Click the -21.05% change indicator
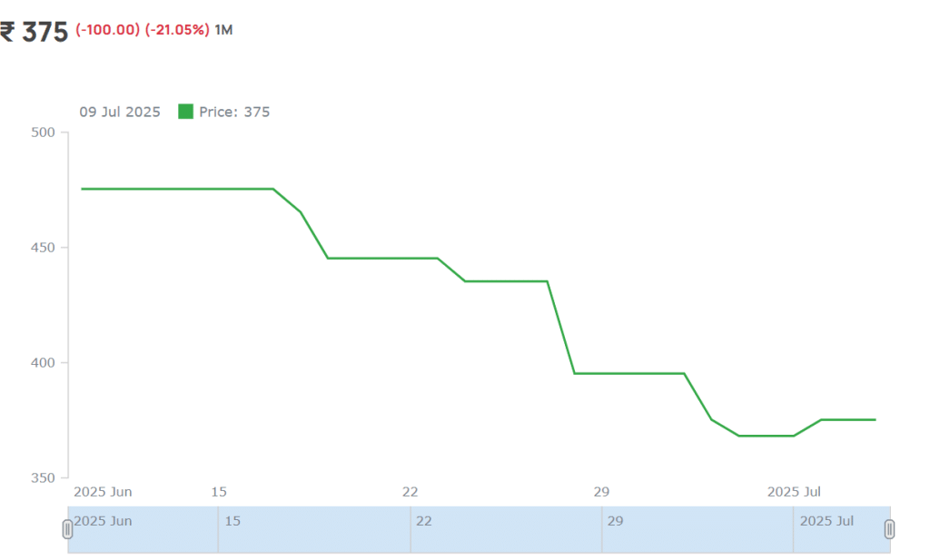The image size is (930, 560). click(177, 30)
